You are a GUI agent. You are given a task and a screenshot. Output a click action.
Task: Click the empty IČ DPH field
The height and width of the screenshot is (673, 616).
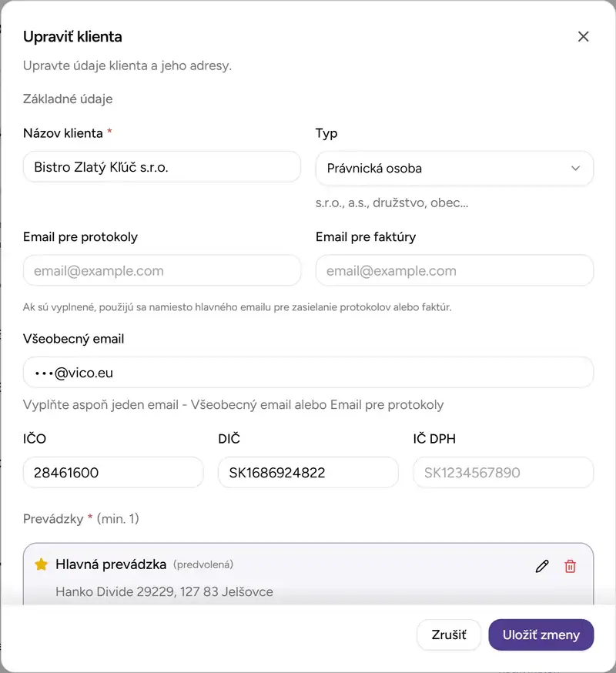pyautogui.click(x=503, y=473)
